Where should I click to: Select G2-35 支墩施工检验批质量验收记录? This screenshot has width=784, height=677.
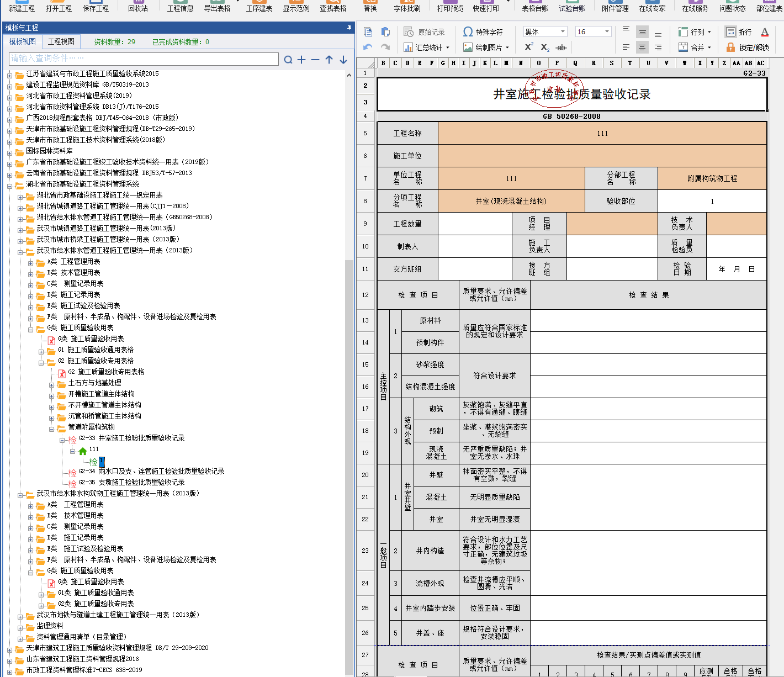[x=131, y=483]
